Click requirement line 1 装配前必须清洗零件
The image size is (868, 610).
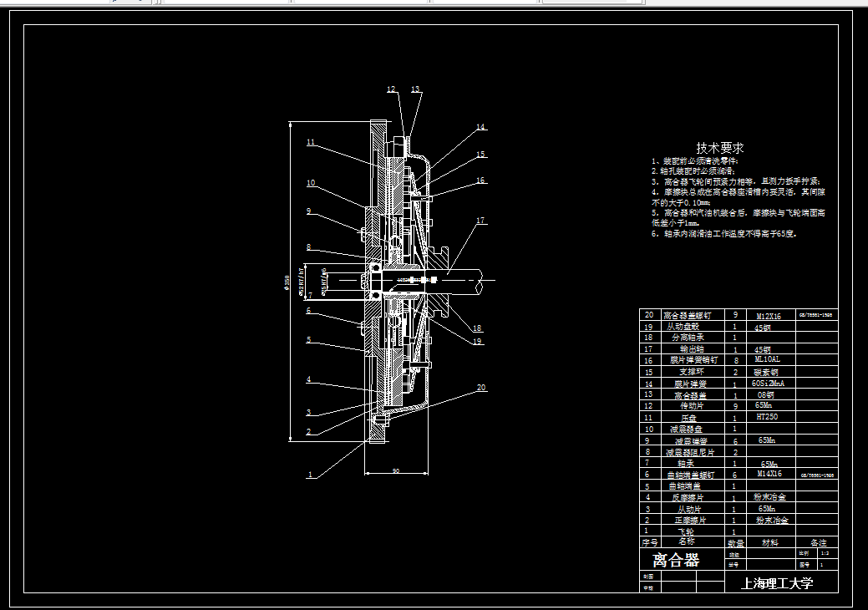coord(695,161)
